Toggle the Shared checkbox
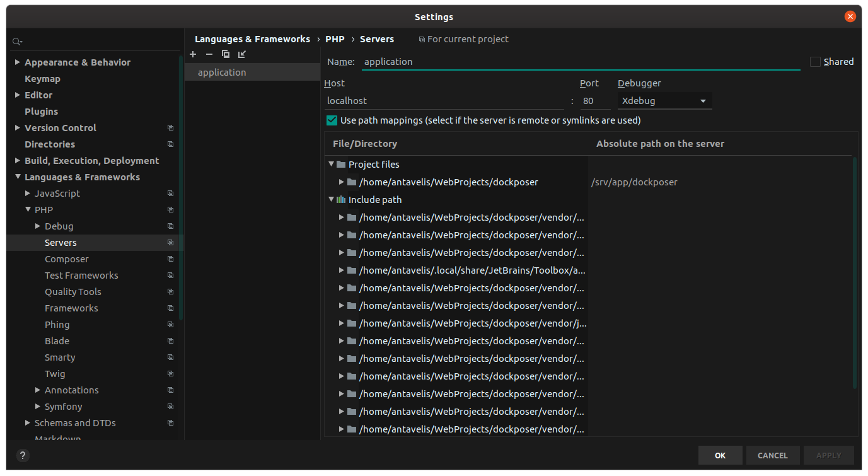Image resolution: width=868 pixels, height=476 pixels. tap(815, 62)
